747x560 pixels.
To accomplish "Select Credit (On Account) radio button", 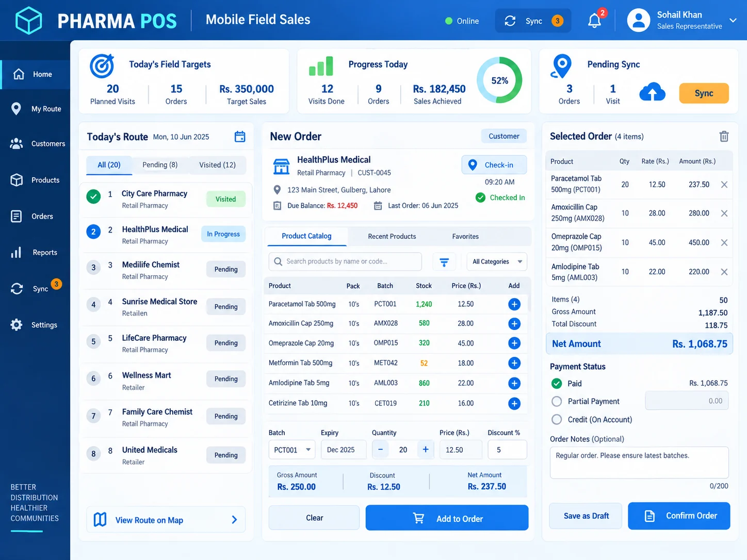I will coord(557,420).
